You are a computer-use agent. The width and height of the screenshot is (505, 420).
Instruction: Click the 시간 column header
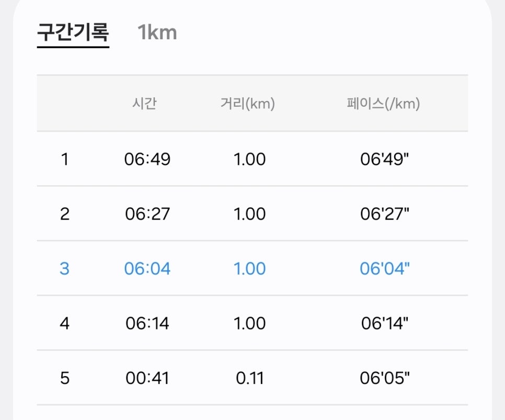click(x=144, y=104)
